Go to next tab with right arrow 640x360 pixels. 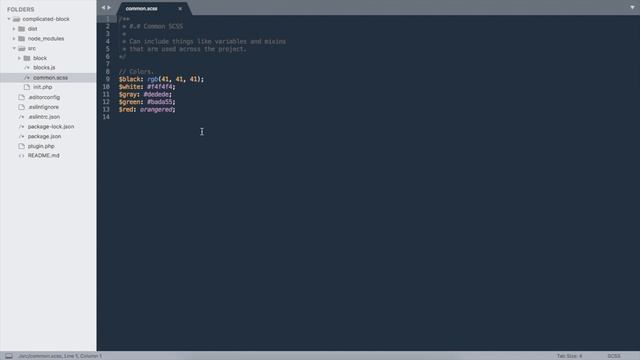point(109,7)
